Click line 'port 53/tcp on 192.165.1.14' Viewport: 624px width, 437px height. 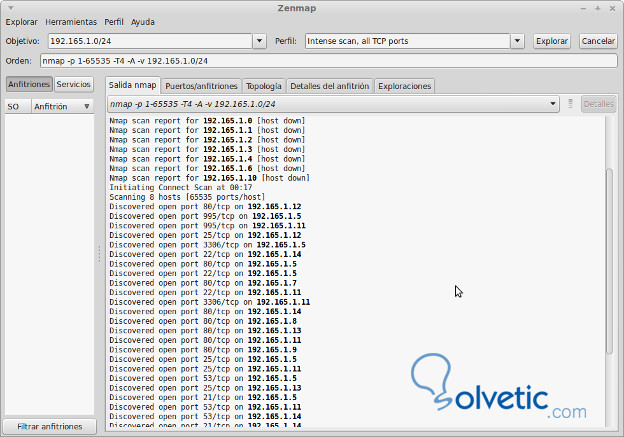[205, 417]
